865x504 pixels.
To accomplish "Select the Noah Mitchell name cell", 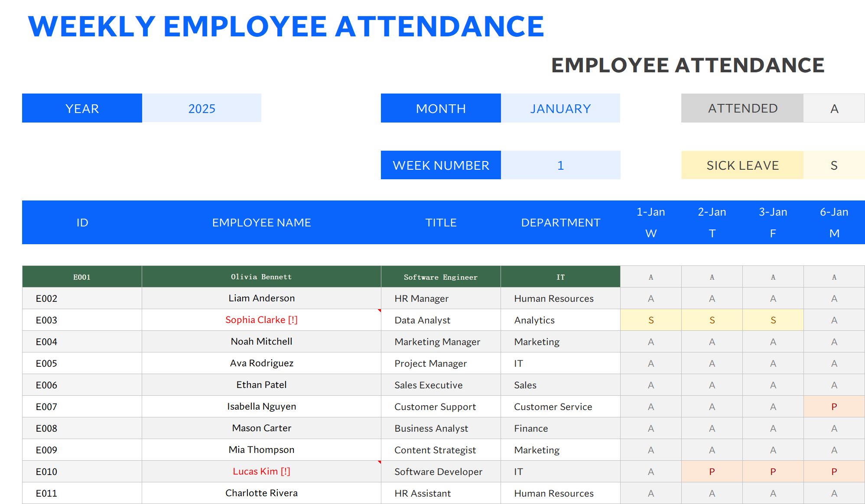I will [261, 342].
